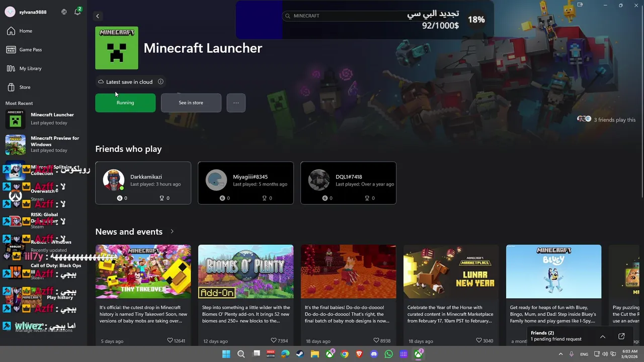Open the three-dots more options button
Viewport: 644px width, 362px height.
(x=236, y=103)
